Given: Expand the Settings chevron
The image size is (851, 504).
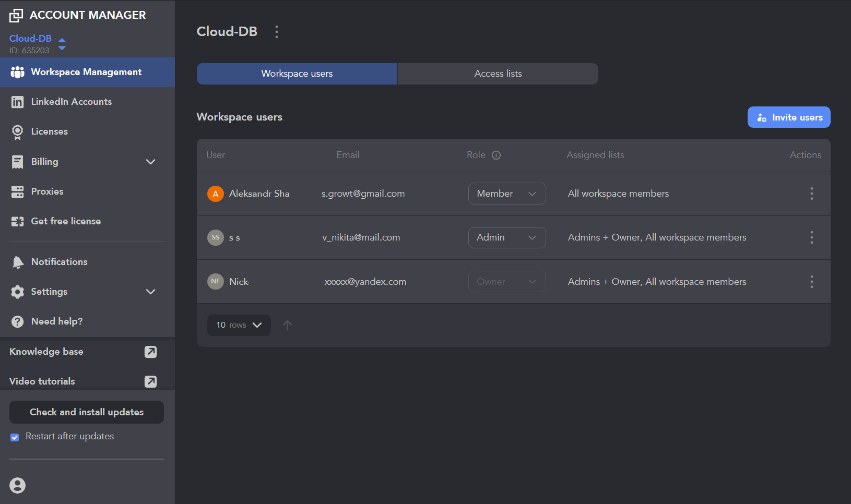Looking at the screenshot, I should 151,292.
